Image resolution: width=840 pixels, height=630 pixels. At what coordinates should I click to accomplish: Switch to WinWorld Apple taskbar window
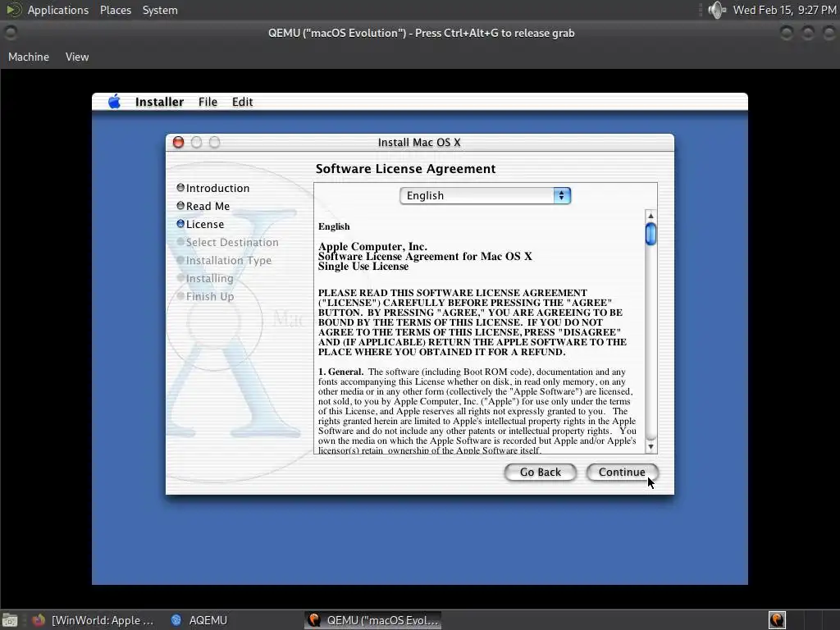(x=92, y=620)
